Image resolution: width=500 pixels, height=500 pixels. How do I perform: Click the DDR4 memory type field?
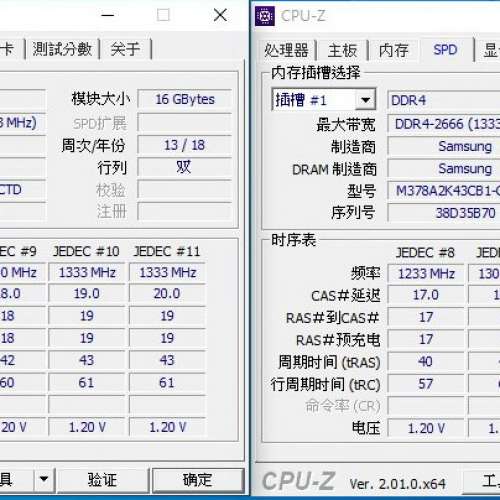[x=444, y=100]
